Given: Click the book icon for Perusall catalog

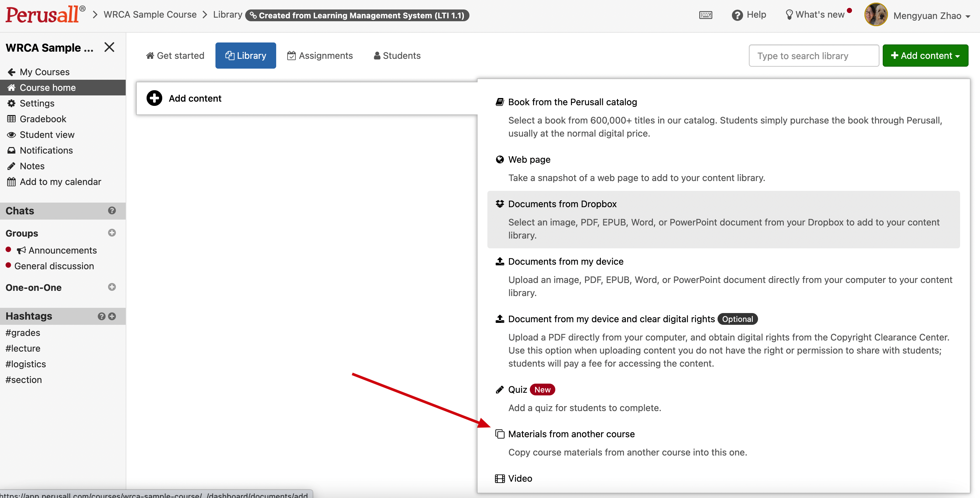Looking at the screenshot, I should coord(499,102).
